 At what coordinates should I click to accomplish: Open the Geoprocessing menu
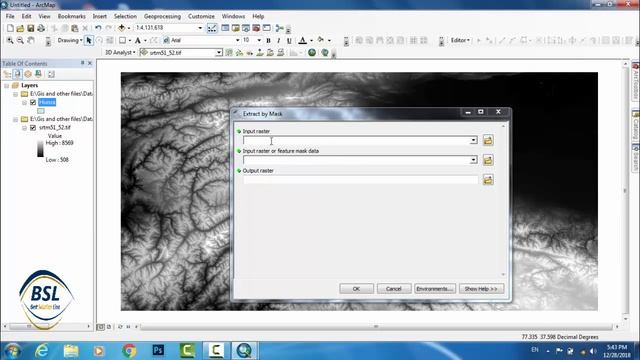pos(162,16)
